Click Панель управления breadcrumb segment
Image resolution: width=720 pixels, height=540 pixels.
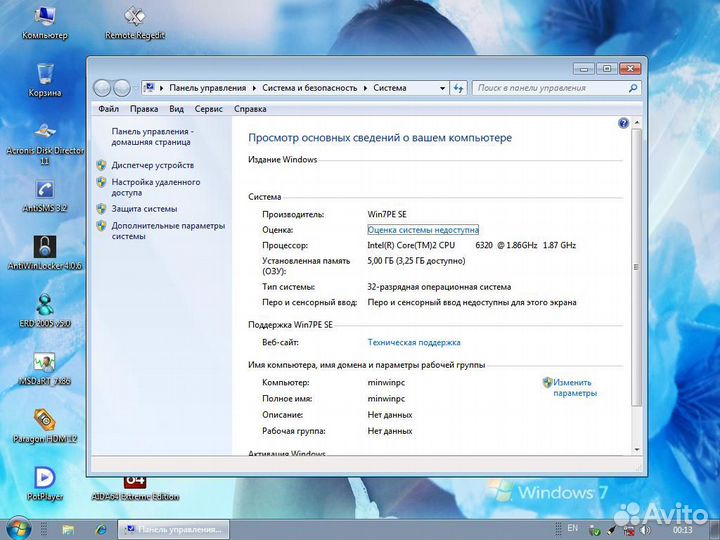[x=208, y=88]
